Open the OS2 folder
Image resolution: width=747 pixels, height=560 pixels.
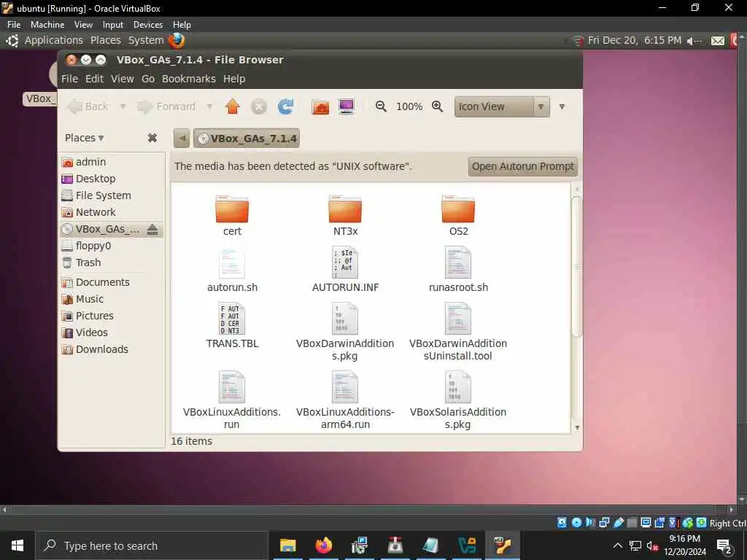click(458, 216)
